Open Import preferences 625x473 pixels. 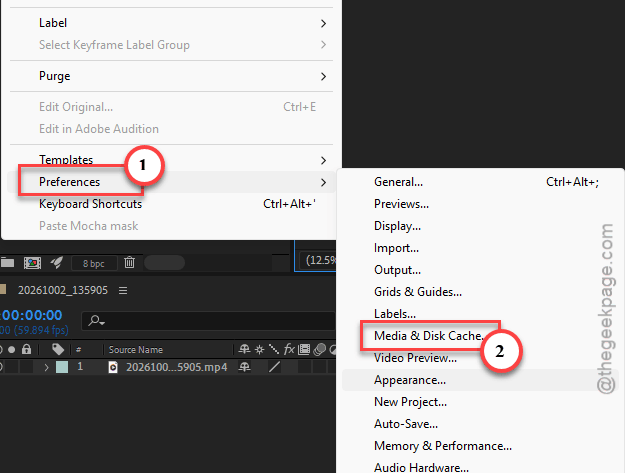[x=480, y=248]
